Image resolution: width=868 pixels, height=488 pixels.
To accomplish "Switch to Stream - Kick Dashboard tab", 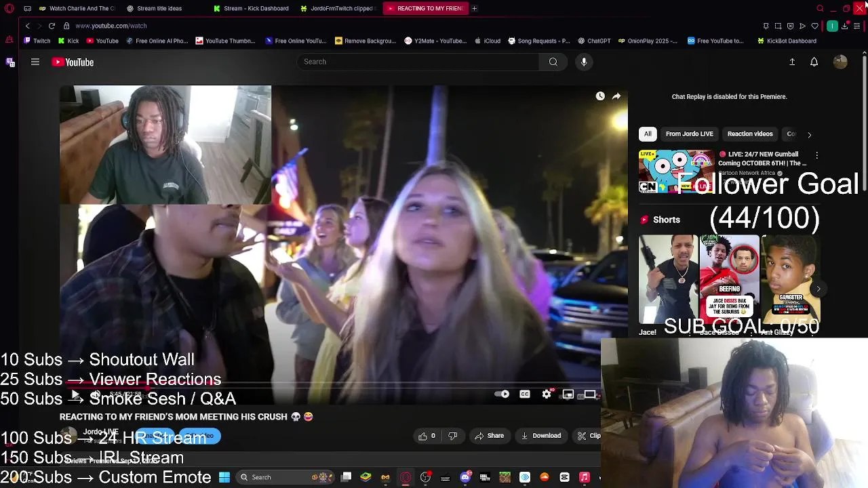I will (x=251, y=8).
